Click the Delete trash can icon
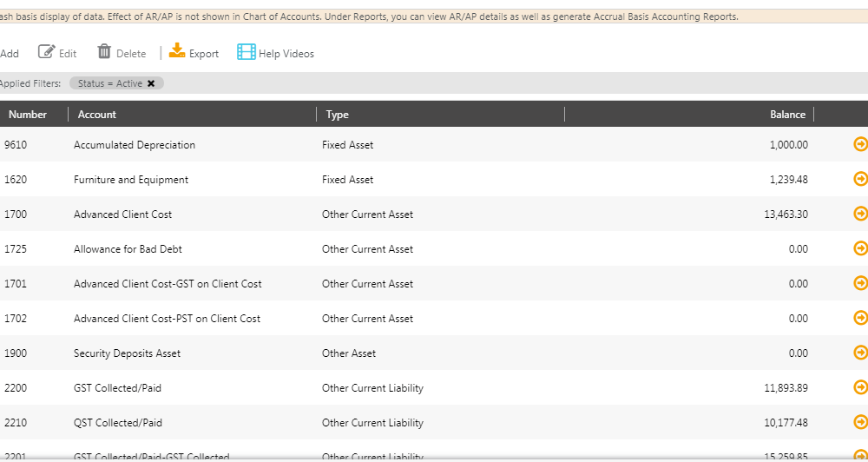 (104, 53)
